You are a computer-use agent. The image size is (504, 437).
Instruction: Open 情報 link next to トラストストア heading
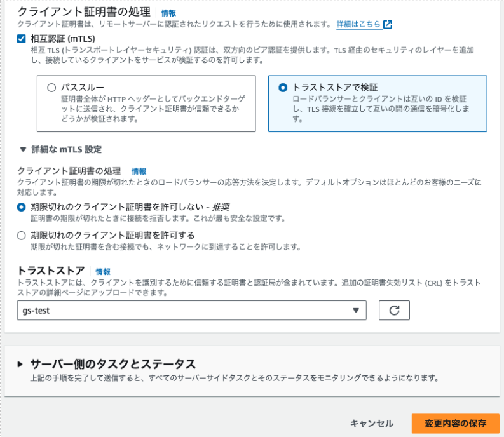coord(103,271)
